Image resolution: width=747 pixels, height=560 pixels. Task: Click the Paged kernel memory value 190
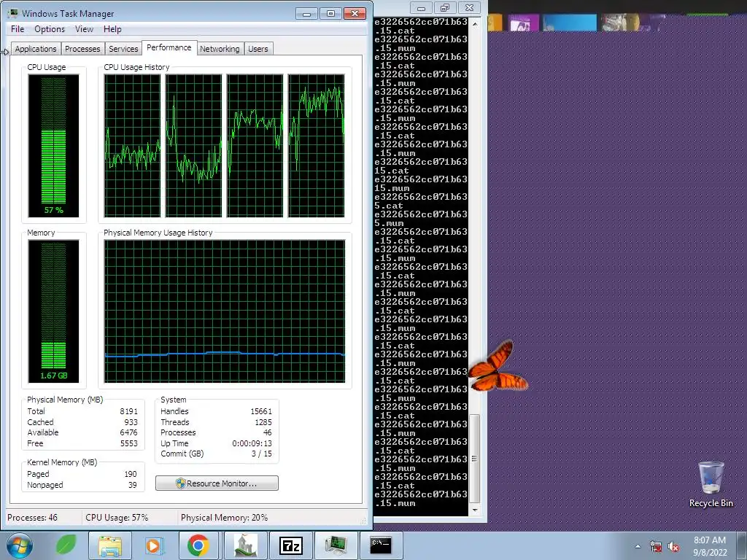click(130, 474)
